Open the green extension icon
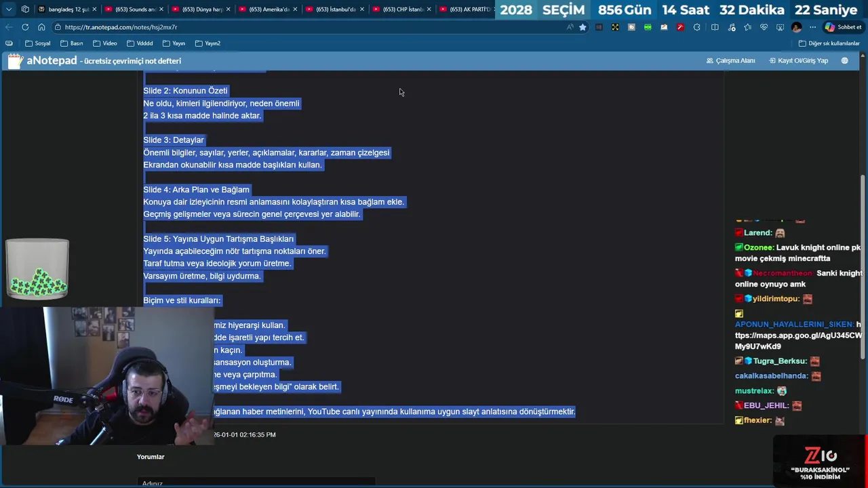 648,27
